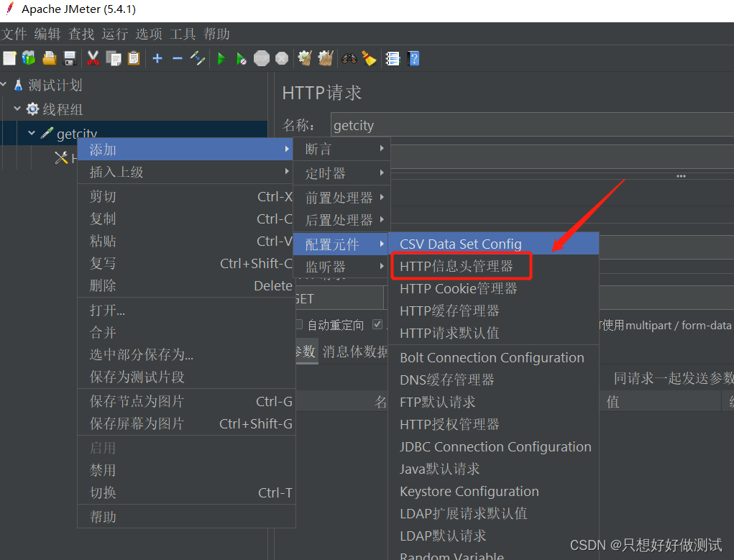Image resolution: width=734 pixels, height=560 pixels.
Task: Click the Shutdown X toolbar icon
Action: pos(282,58)
